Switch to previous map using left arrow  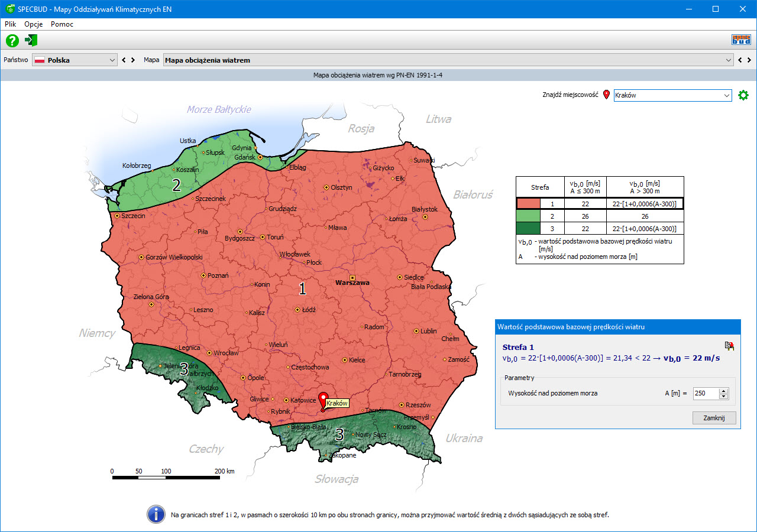click(x=739, y=60)
